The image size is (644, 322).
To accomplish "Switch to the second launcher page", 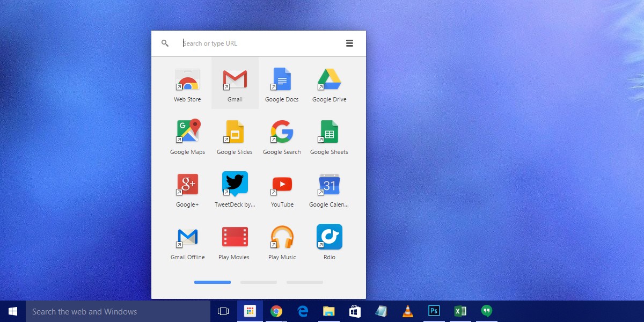I will (259, 282).
